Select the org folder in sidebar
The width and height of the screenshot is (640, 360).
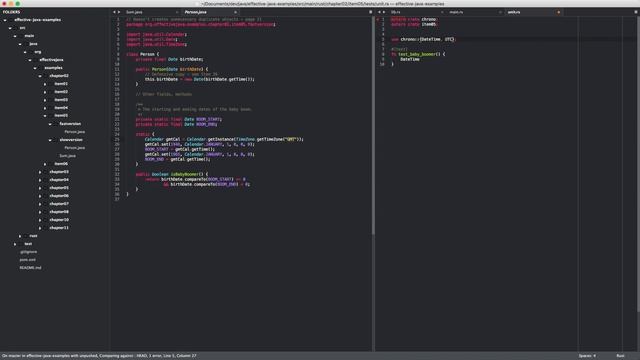(38, 52)
